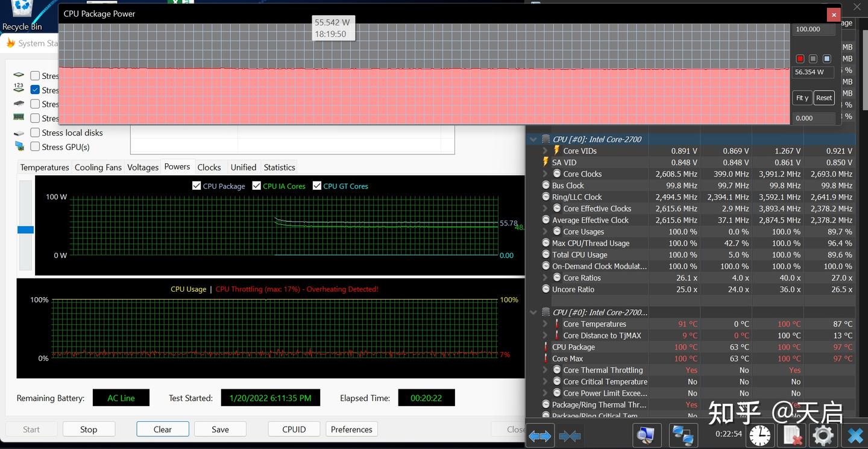
Task: Toggle the CPU IA Cores graph checkbox
Action: click(x=257, y=186)
